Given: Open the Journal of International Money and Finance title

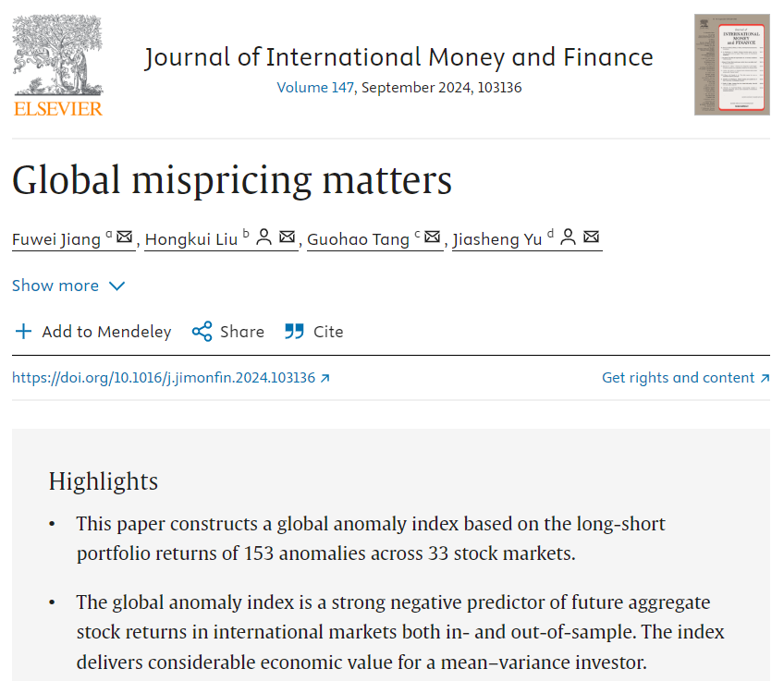Looking at the screenshot, I should tap(398, 57).
